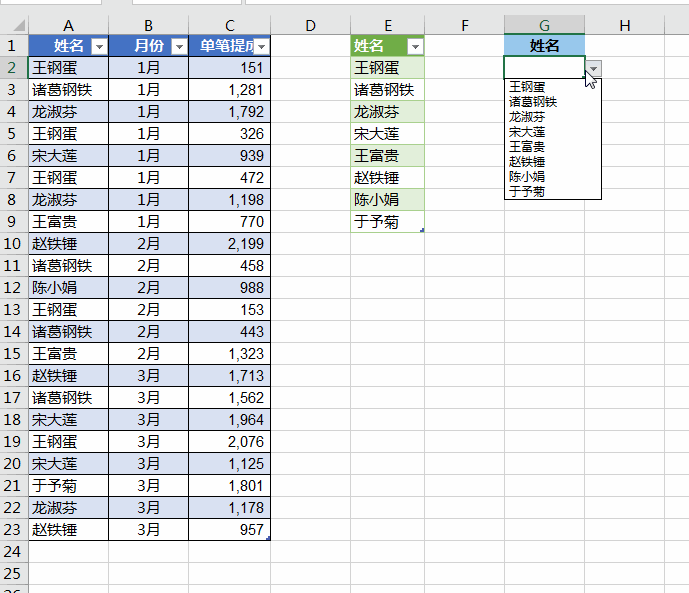Click cell C23 with value 957

[x=229, y=529]
